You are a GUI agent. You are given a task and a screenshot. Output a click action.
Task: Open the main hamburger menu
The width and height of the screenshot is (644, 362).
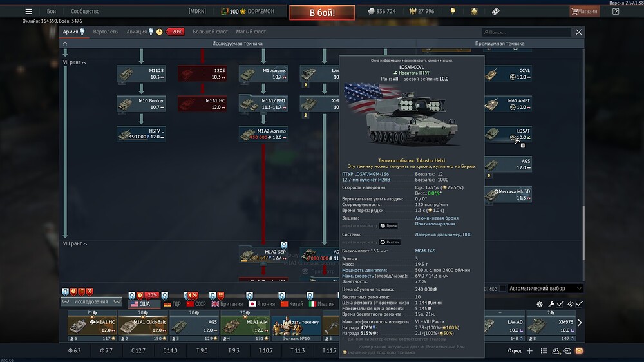pyautogui.click(x=29, y=12)
